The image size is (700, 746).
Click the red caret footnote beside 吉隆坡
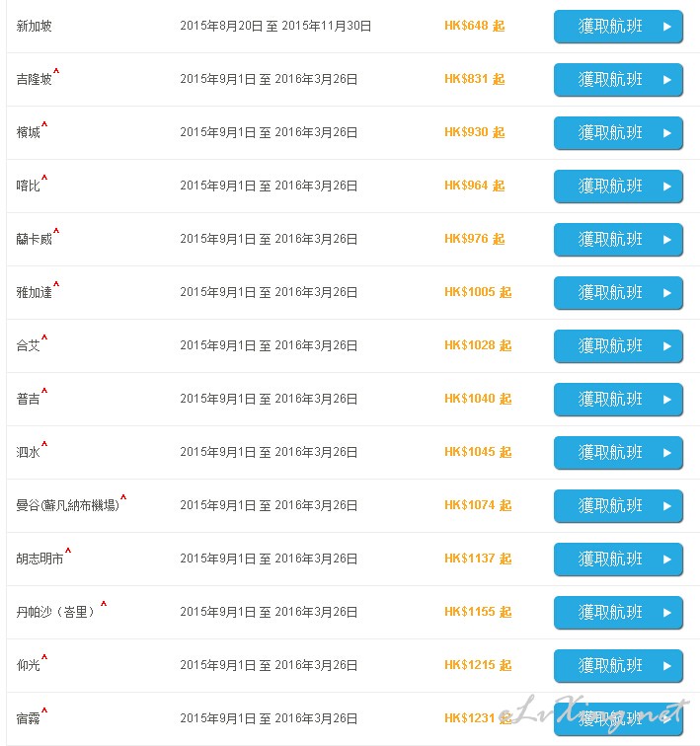tap(56, 71)
